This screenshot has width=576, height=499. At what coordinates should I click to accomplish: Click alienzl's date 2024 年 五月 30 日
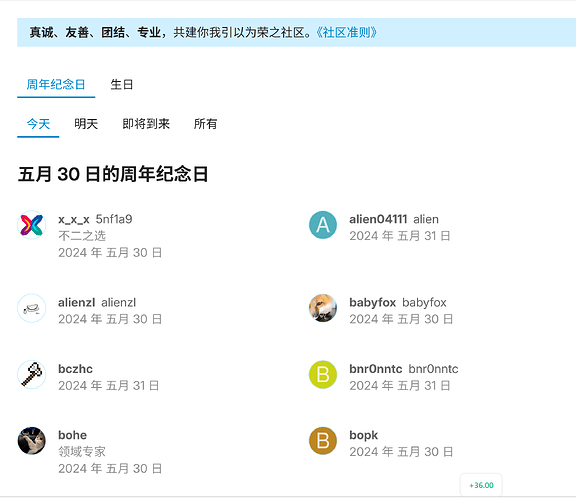[110, 319]
